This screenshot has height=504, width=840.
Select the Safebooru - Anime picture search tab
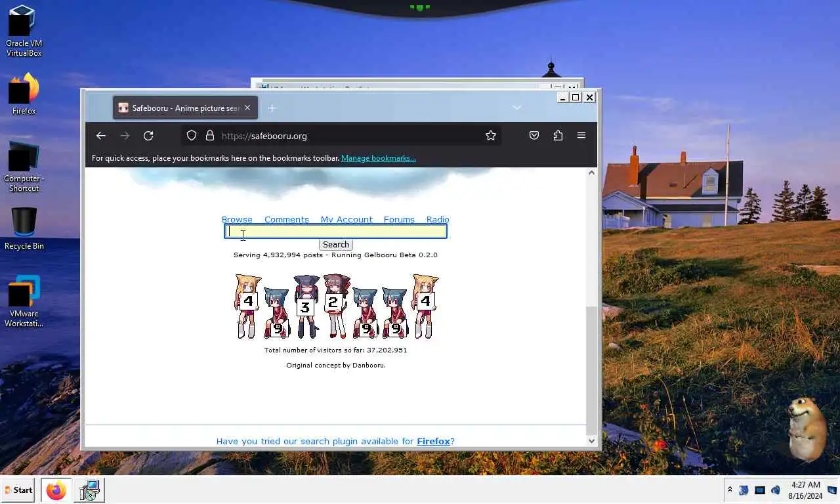pos(185,108)
